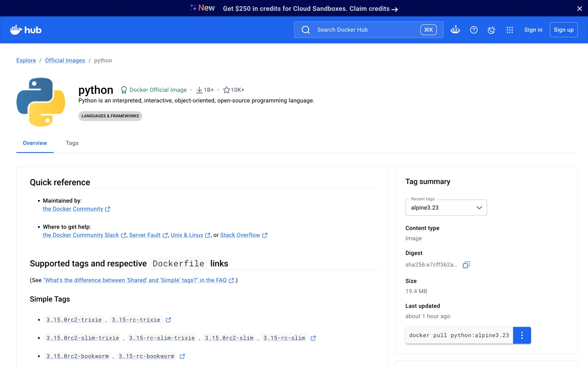Click the Docker Hub logo
The image size is (588, 368).
26,30
